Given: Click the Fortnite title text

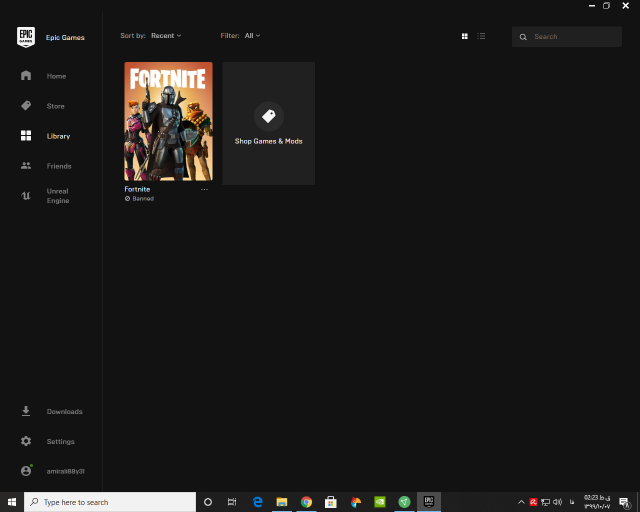Looking at the screenshot, I should pyautogui.click(x=137, y=189).
